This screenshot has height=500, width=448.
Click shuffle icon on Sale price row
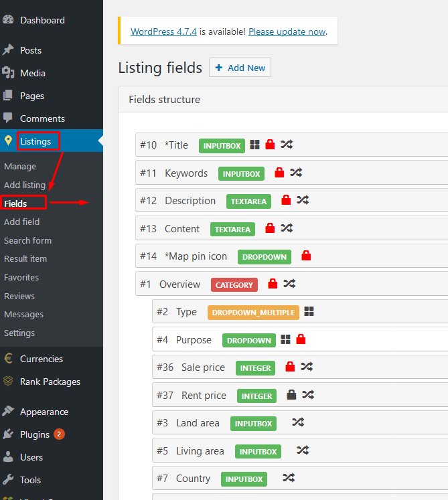[x=307, y=367]
